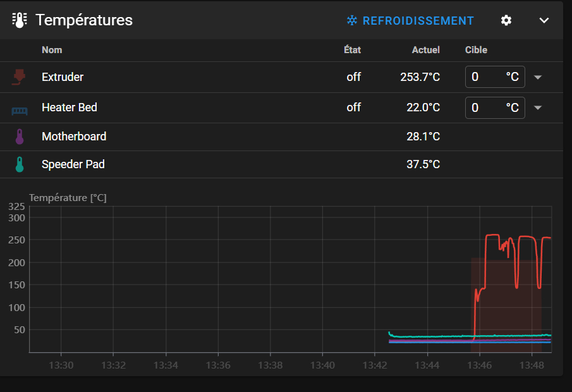Select the Heater Bed name label
This screenshot has width=572, height=392.
point(70,107)
